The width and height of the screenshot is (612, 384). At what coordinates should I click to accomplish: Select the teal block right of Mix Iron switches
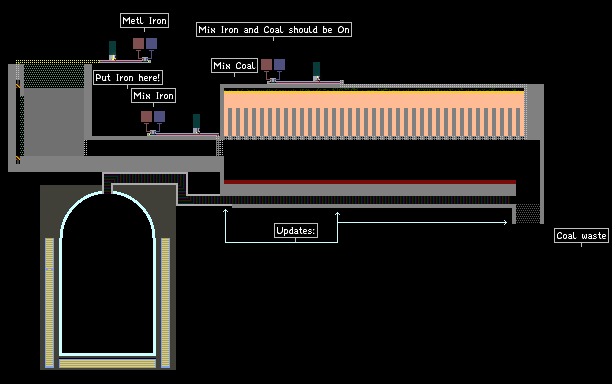(x=196, y=121)
